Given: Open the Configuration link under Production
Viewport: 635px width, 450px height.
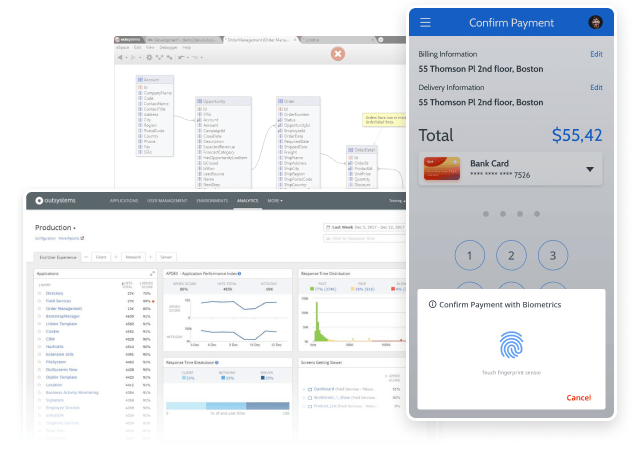Looking at the screenshot, I should tap(45, 239).
